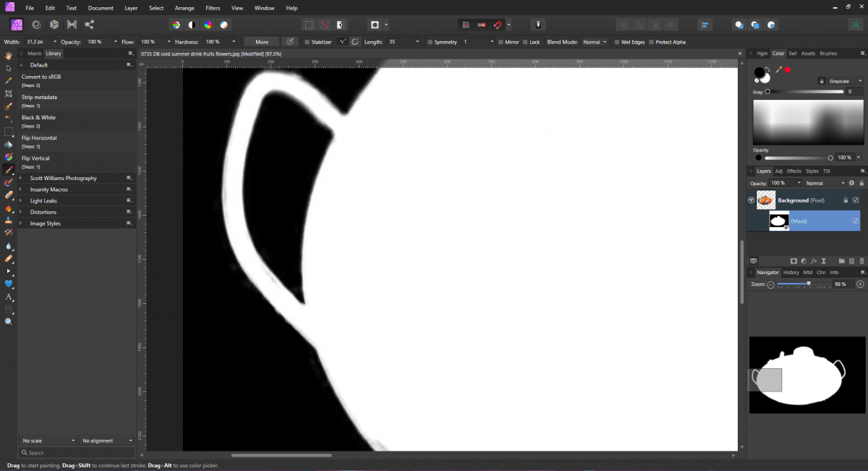Select the Move tool

pos(9,68)
